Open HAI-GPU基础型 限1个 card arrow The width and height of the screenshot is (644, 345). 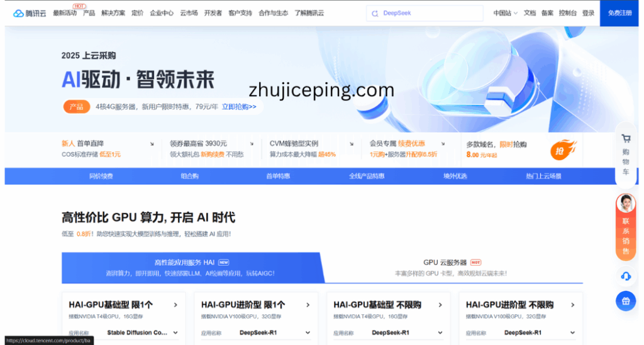point(175,305)
